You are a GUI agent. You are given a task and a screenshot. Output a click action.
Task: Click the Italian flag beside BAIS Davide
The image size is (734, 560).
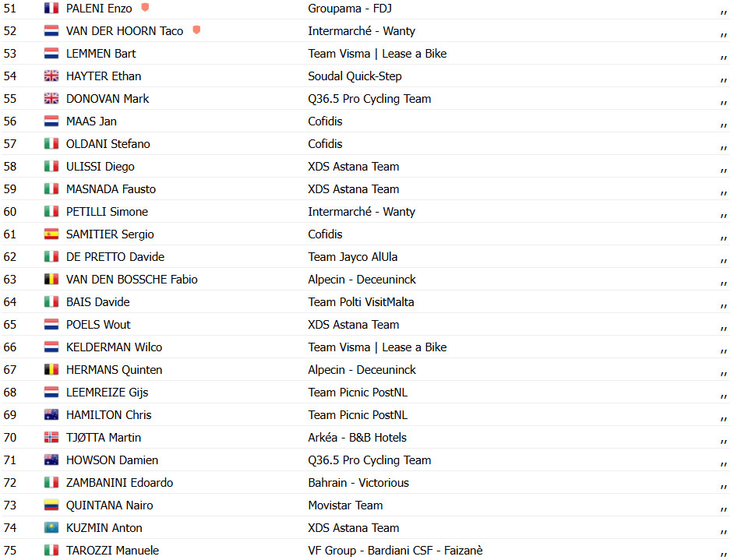tap(51, 301)
